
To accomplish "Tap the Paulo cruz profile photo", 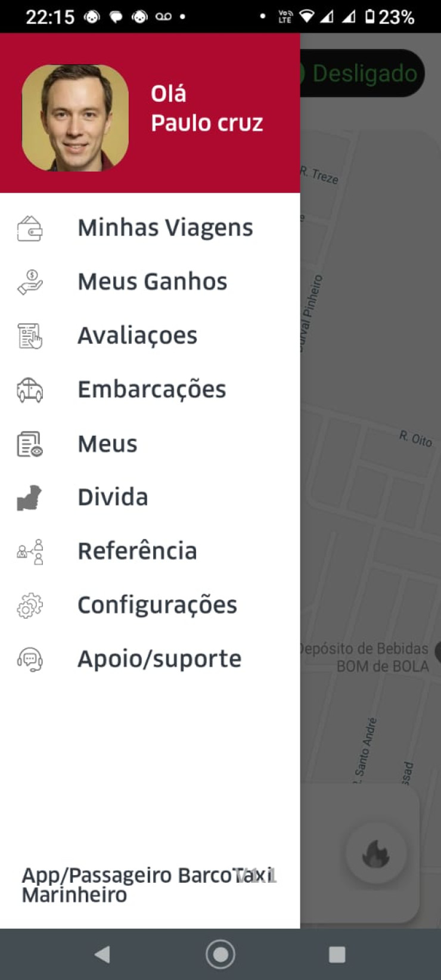I will pyautogui.click(x=75, y=118).
